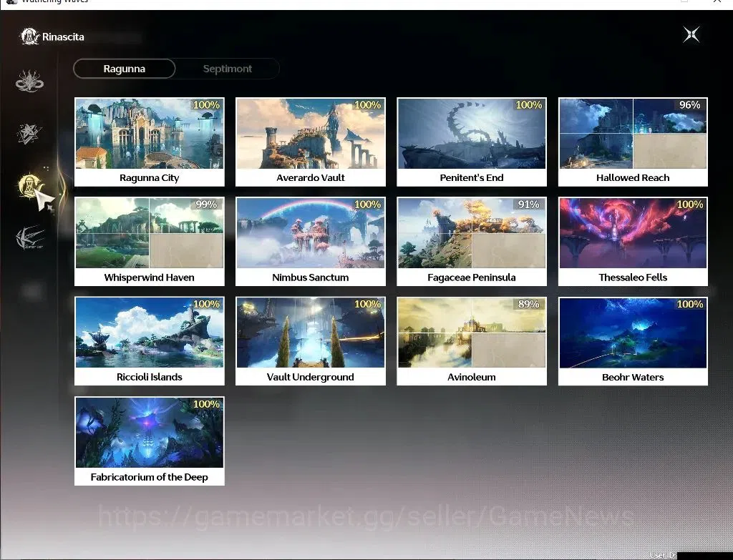
Task: Open the Nimbus Sanctum area card
Action: [311, 242]
